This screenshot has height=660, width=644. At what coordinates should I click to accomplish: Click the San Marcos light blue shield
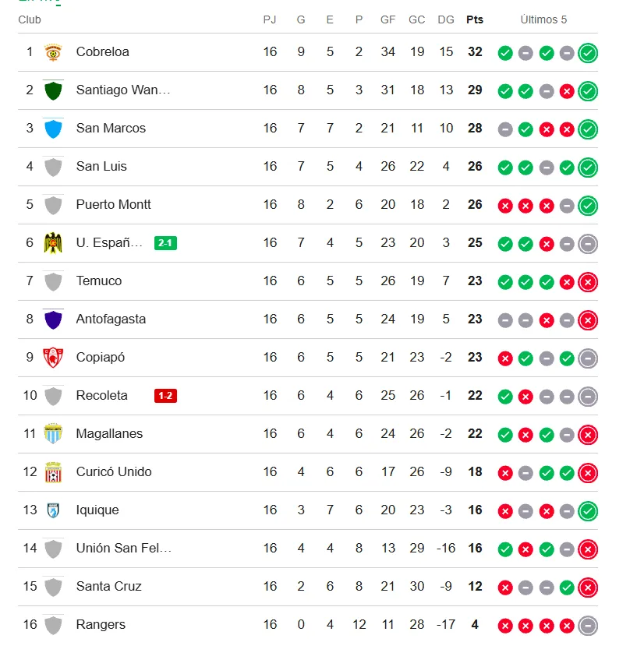[x=53, y=129]
